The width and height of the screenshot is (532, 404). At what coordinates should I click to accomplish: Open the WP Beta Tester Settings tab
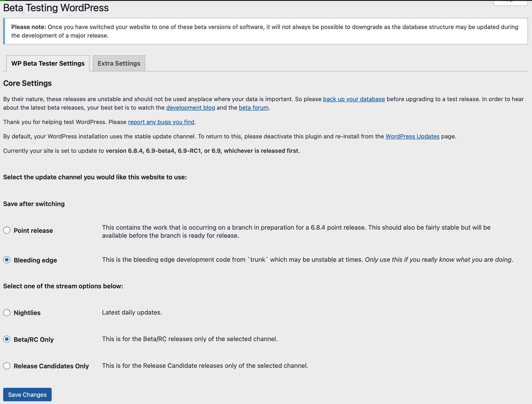[48, 63]
